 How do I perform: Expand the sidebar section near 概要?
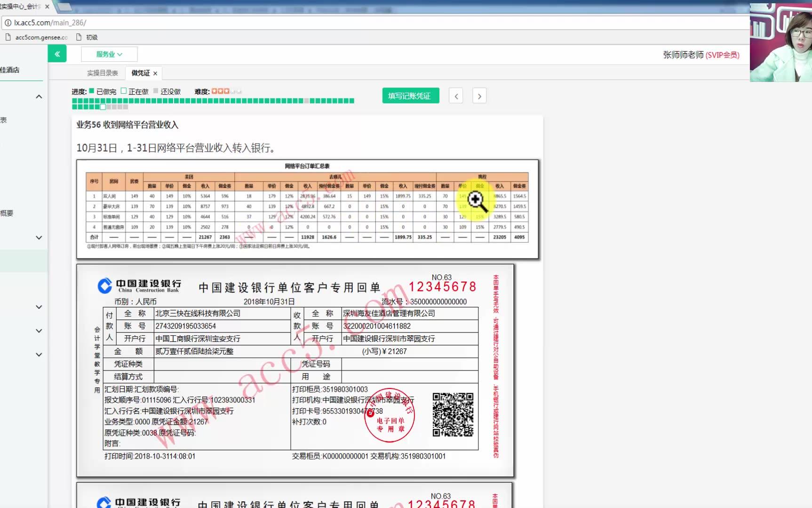point(39,237)
